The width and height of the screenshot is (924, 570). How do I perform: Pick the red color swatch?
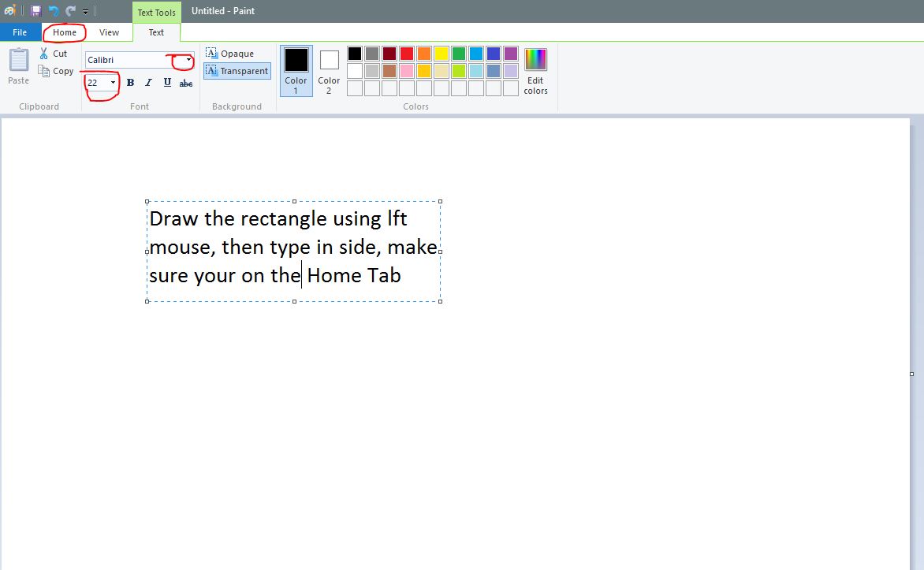tap(407, 54)
